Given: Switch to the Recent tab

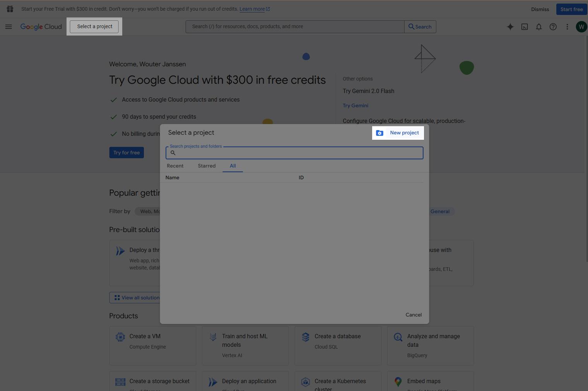Looking at the screenshot, I should (x=175, y=166).
